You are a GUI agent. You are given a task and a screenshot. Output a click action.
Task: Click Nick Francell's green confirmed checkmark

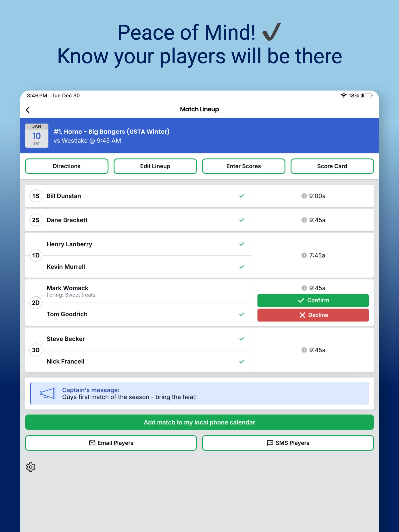point(242,361)
